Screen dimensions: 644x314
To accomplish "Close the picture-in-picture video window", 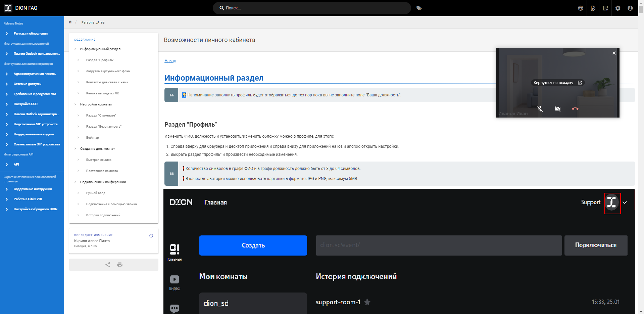I will 614,53.
